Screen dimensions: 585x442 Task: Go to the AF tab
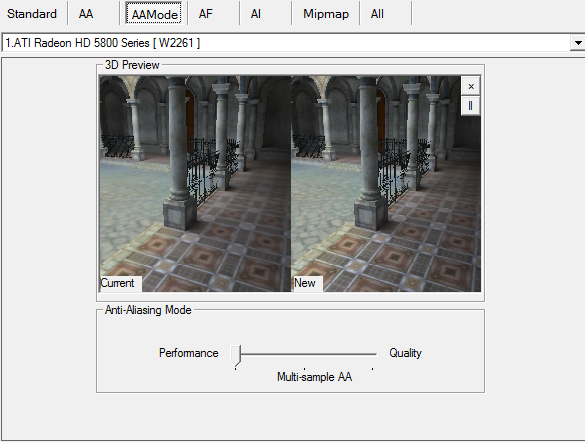coord(206,14)
